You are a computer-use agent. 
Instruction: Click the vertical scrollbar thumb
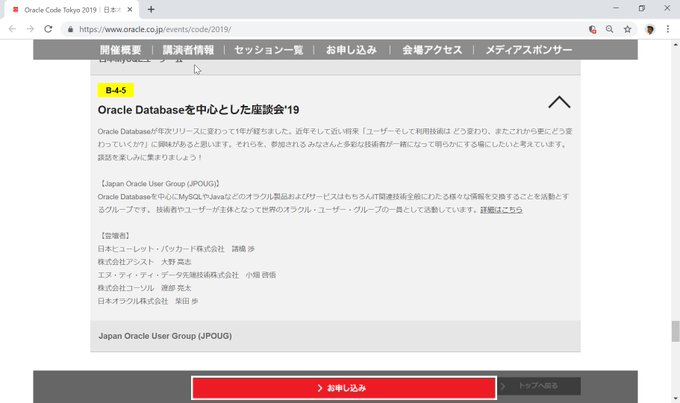[675, 331]
